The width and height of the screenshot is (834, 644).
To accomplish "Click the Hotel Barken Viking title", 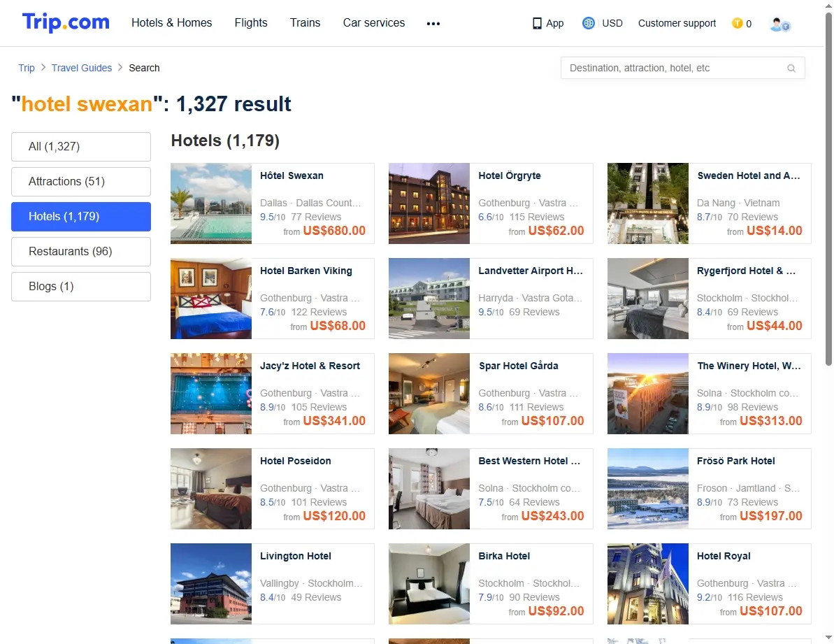I will pyautogui.click(x=305, y=271).
